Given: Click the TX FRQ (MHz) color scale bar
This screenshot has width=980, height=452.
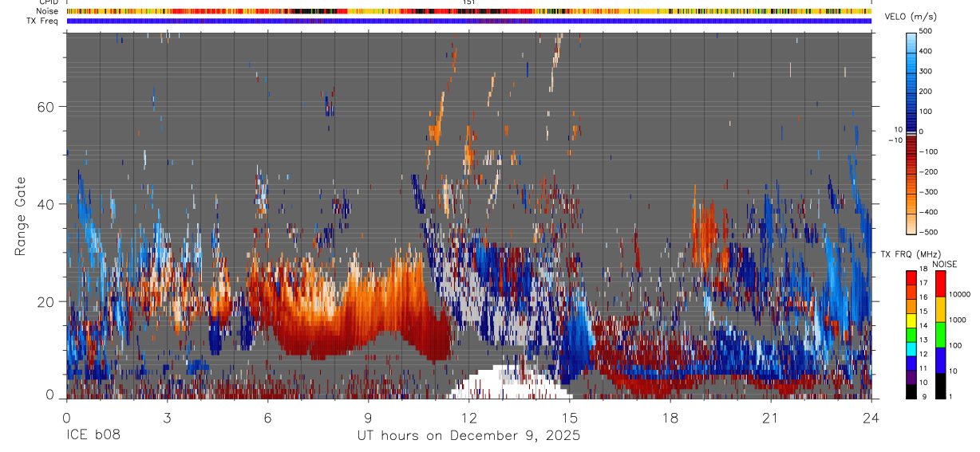Looking at the screenshot, I should click(911, 335).
